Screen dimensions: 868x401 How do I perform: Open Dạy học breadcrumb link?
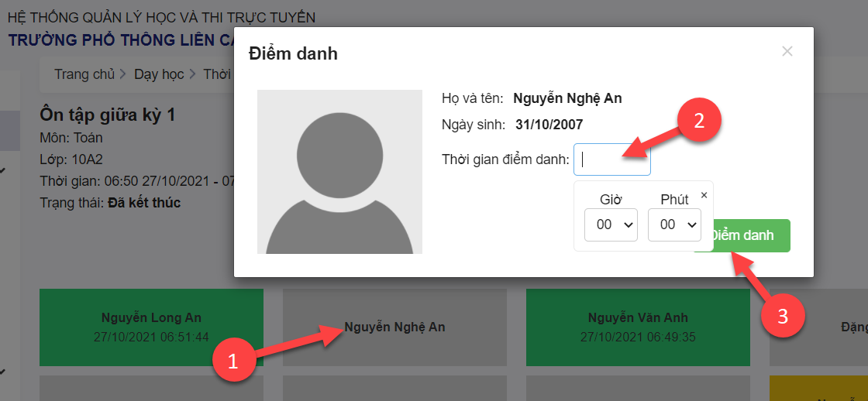pos(159,74)
